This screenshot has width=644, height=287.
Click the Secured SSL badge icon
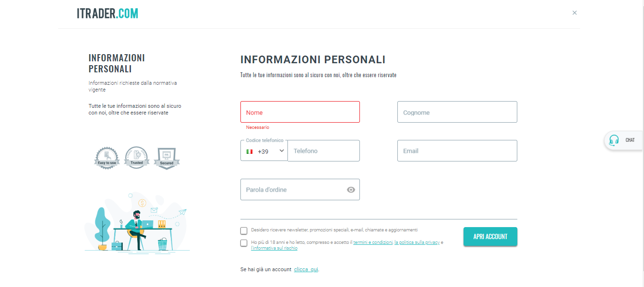point(167,157)
